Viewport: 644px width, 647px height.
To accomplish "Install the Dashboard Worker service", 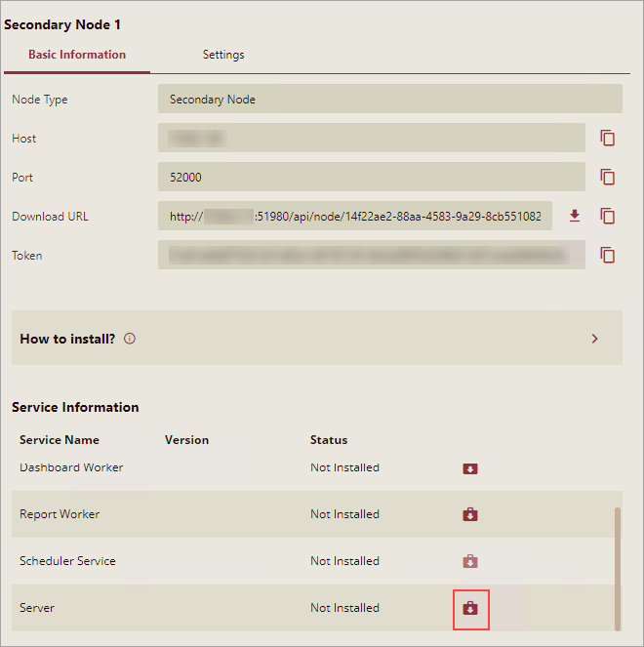I will 470,468.
